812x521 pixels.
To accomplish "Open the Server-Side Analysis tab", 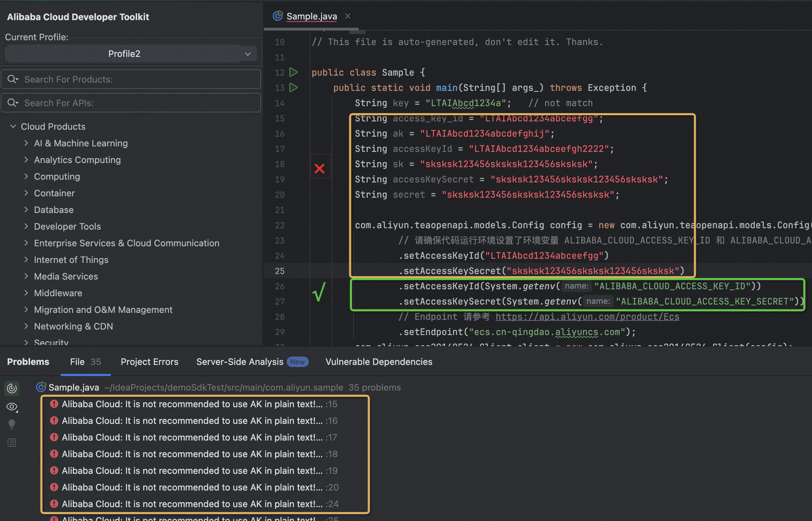I will 239,361.
